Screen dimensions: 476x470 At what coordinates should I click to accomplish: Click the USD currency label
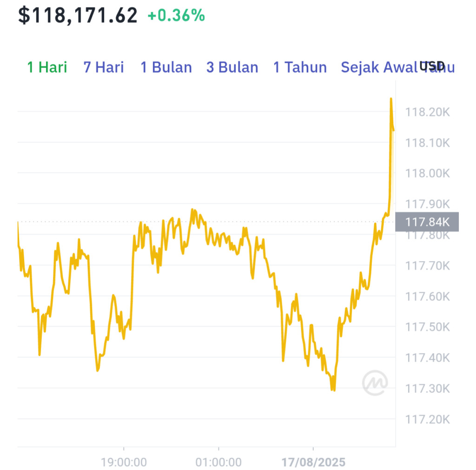[432, 66]
